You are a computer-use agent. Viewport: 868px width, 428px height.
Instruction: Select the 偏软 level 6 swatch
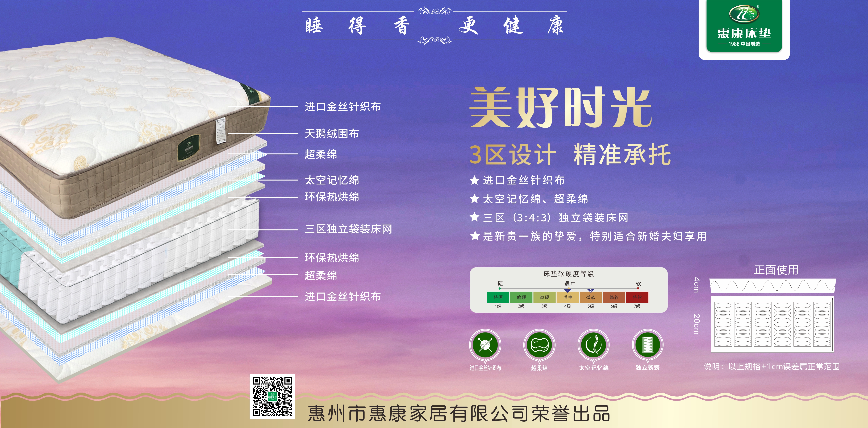[614, 298]
